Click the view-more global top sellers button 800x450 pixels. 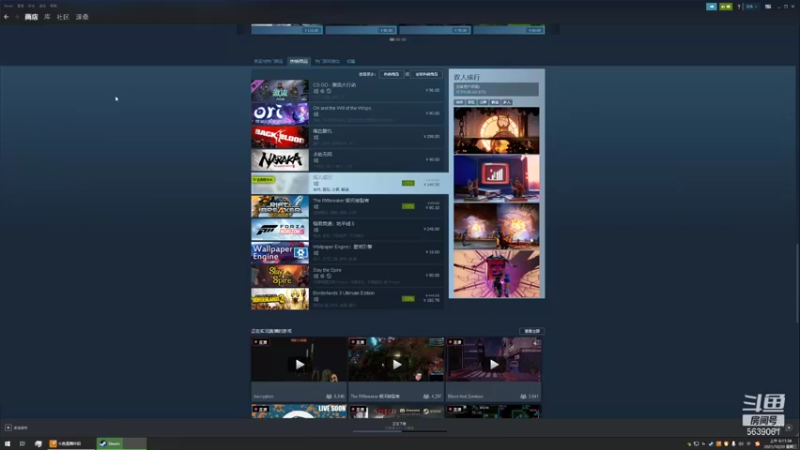pyautogui.click(x=426, y=74)
